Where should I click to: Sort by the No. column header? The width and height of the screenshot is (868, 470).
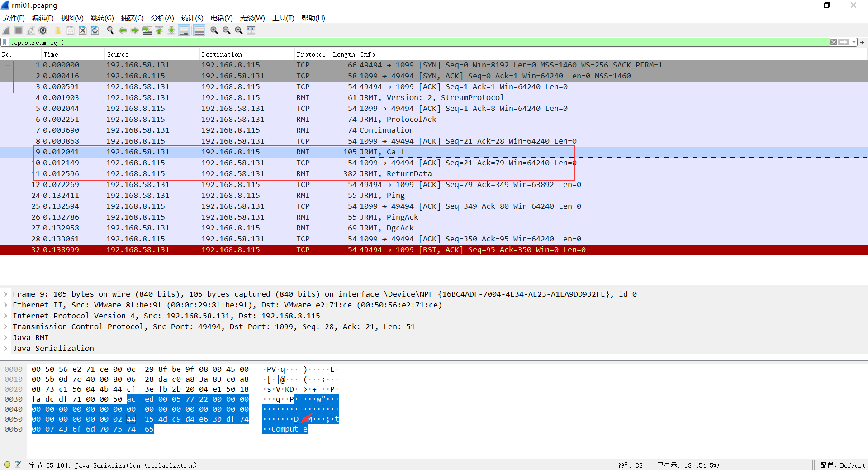tap(21, 54)
